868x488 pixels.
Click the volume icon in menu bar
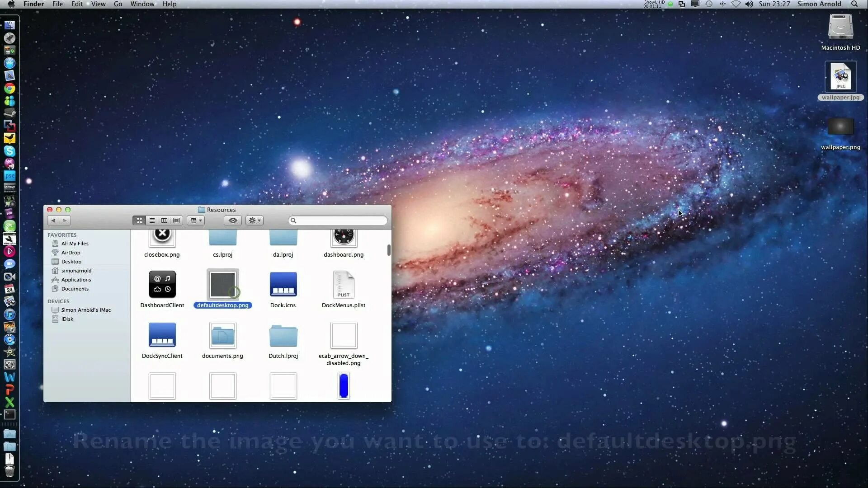(x=749, y=4)
